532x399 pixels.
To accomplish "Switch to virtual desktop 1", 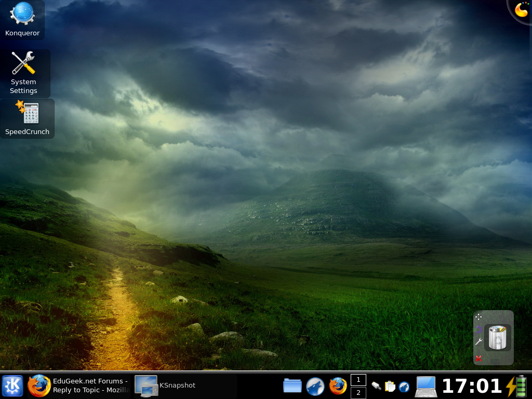I will point(358,380).
